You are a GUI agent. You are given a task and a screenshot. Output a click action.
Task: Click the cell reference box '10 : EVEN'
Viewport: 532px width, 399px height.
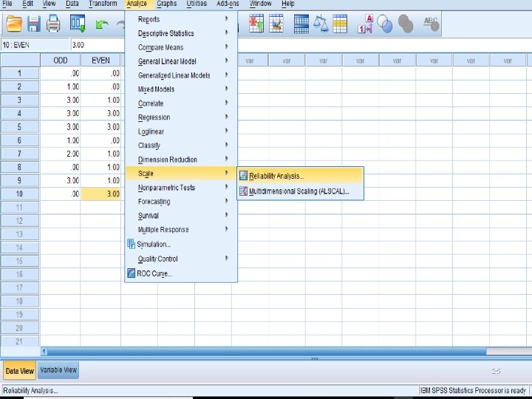(x=35, y=45)
